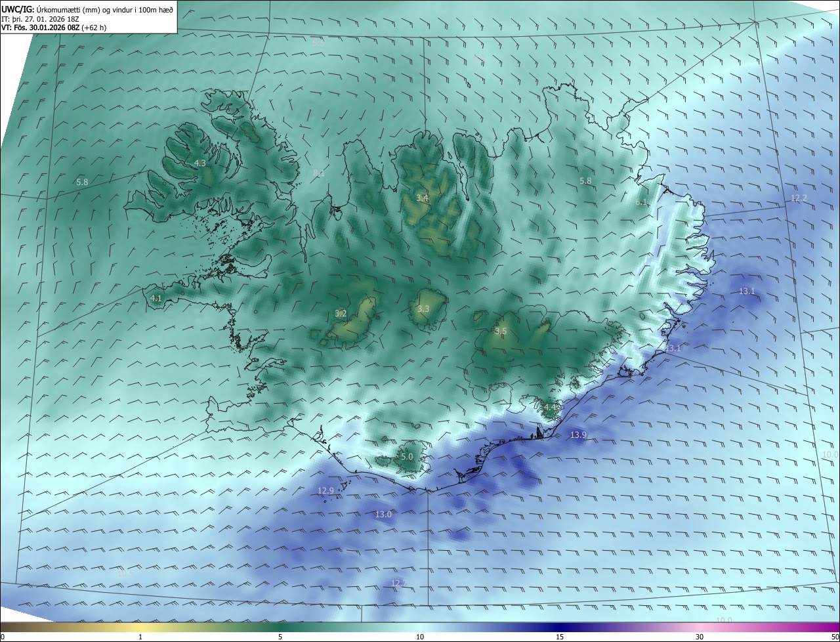Click the 13.0 value label south of Iceland
This screenshot has height=642, width=840.
tap(383, 514)
